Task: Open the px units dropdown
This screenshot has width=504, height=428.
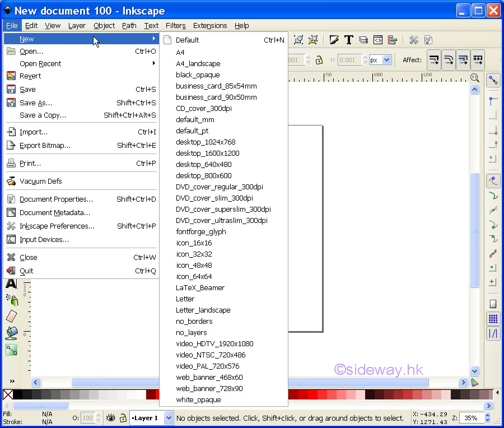Action: [386, 60]
